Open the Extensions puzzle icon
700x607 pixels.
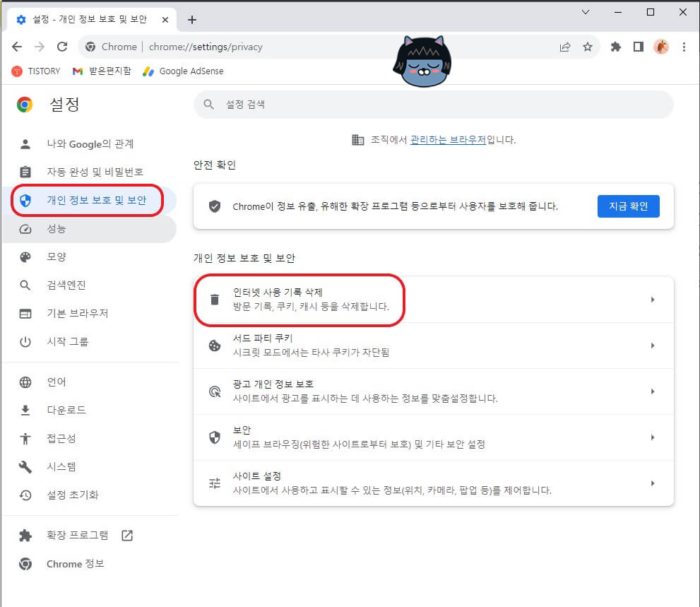pos(615,47)
